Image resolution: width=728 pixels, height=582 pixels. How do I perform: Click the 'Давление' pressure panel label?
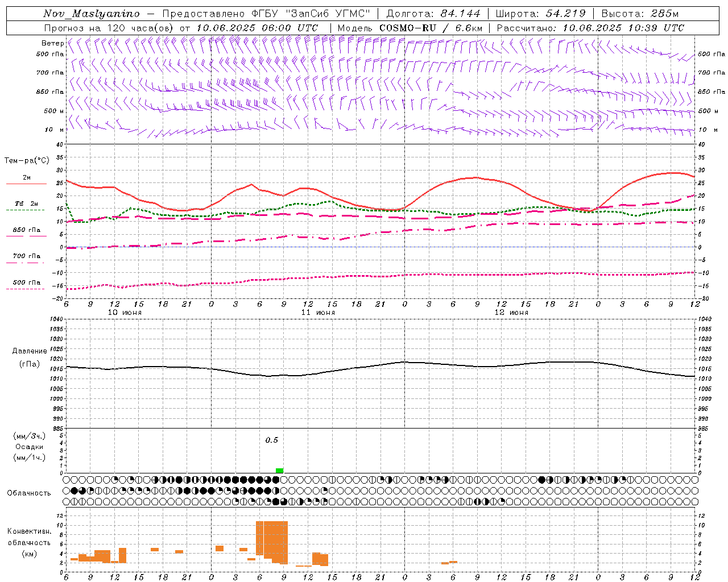click(30, 351)
